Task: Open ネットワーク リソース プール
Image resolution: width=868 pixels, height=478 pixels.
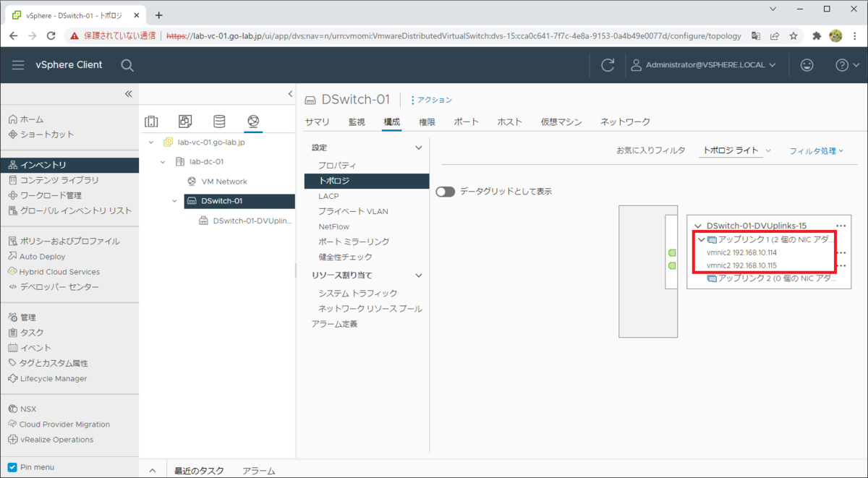Action: pos(370,309)
